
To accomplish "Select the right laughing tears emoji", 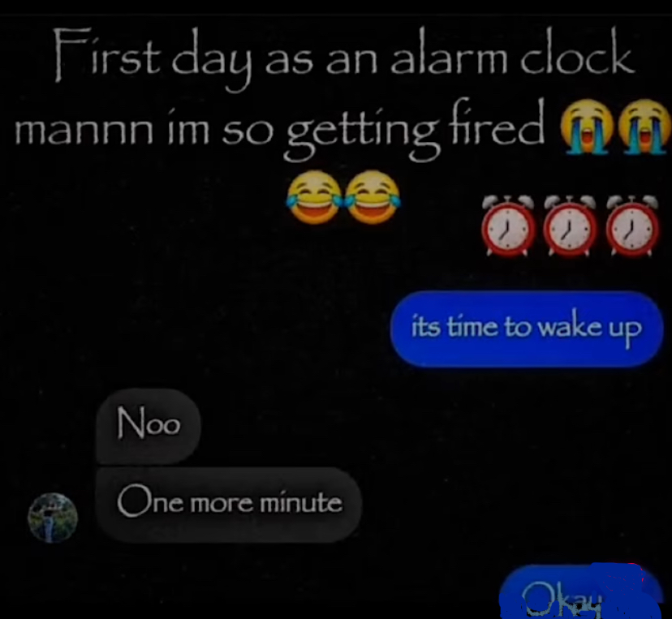I will pos(372,196).
